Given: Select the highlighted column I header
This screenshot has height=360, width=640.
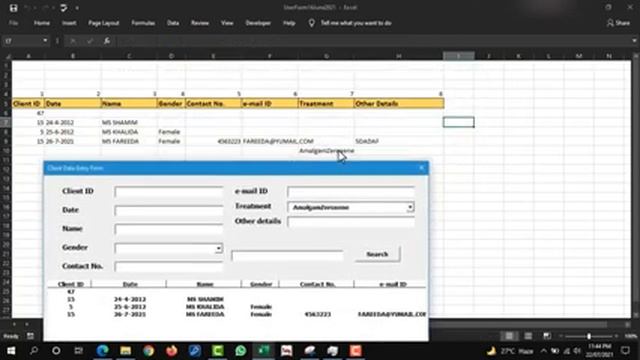Looking at the screenshot, I should click(x=459, y=56).
